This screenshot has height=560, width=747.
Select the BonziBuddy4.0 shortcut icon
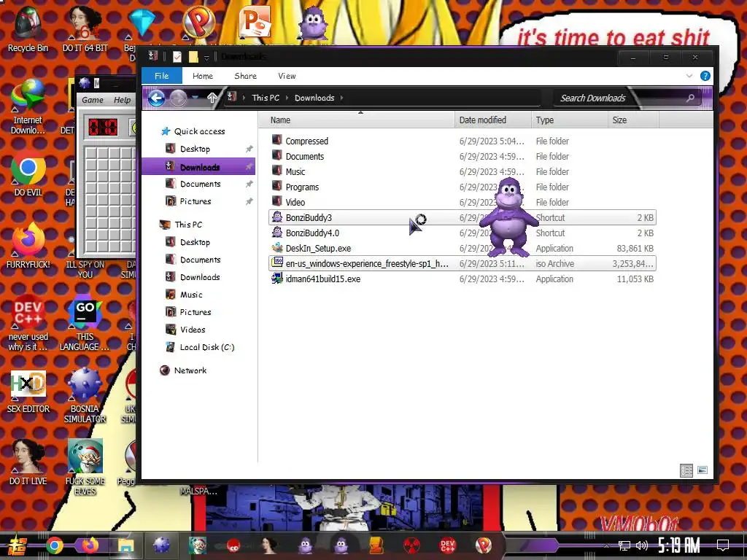(277, 233)
